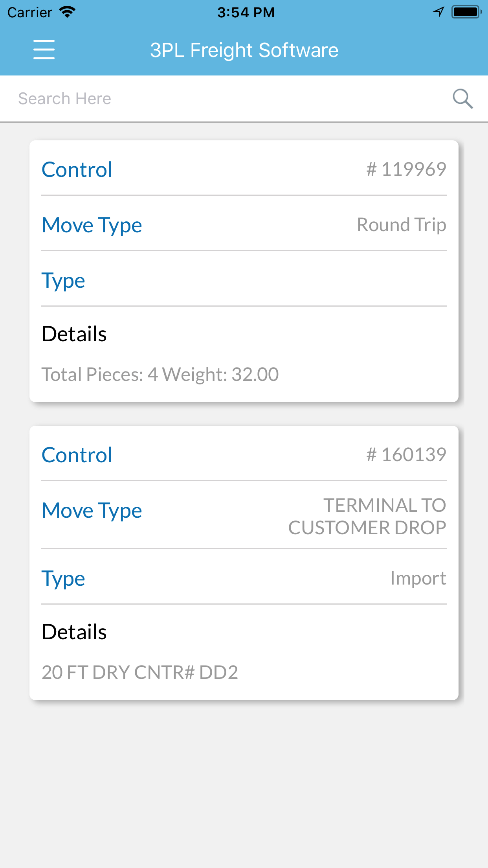Open control number 119969
Screen dimensions: 488x868
(406, 169)
